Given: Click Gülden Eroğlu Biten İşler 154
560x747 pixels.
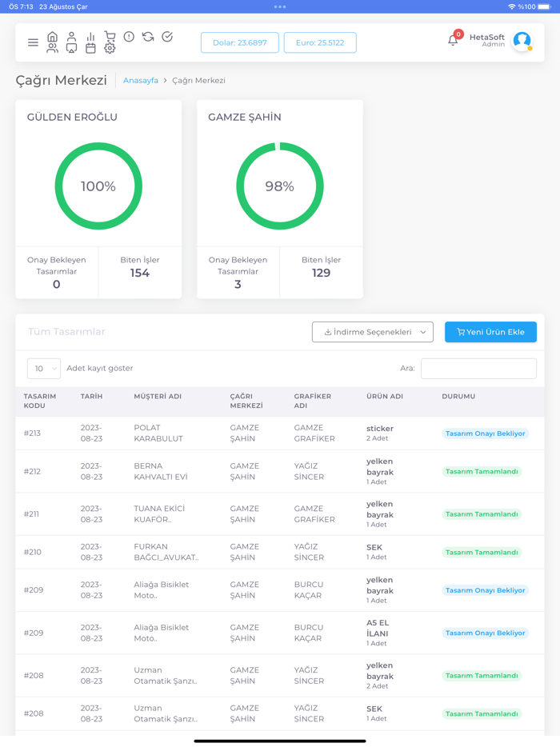Looking at the screenshot, I should tap(140, 267).
